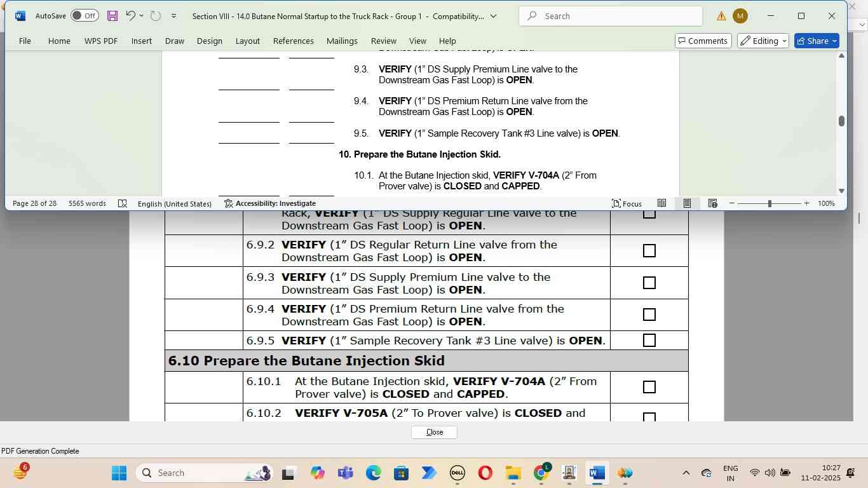The image size is (868, 488).
Task: Open the Layout tab
Action: click(247, 41)
